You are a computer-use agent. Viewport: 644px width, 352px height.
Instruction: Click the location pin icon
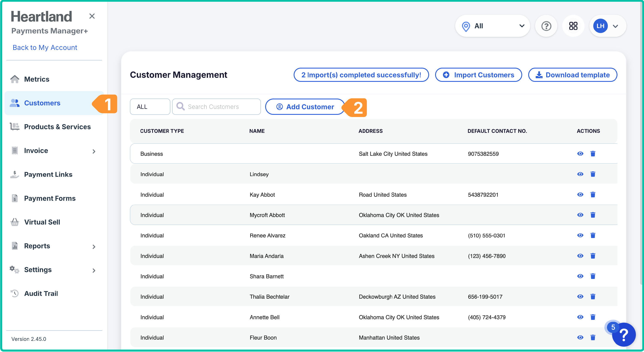tap(466, 26)
